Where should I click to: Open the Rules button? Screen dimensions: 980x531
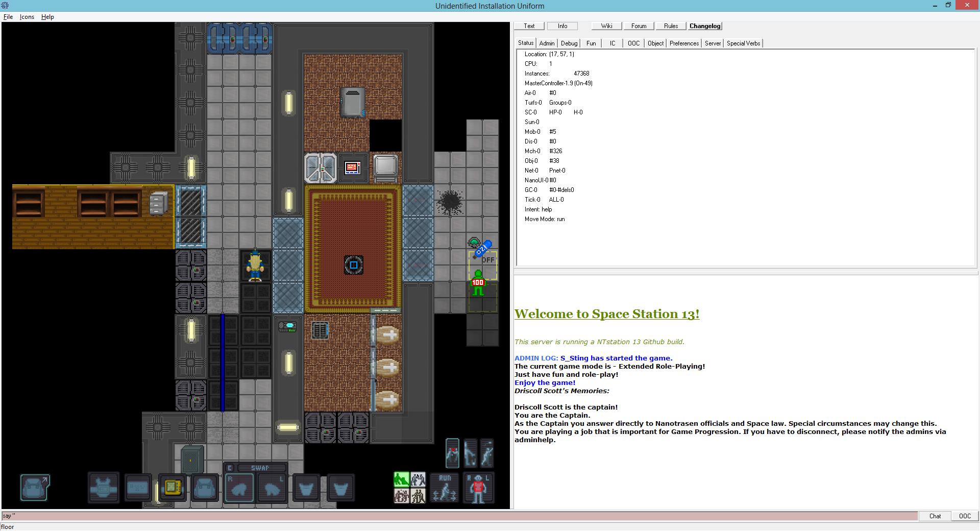point(671,26)
